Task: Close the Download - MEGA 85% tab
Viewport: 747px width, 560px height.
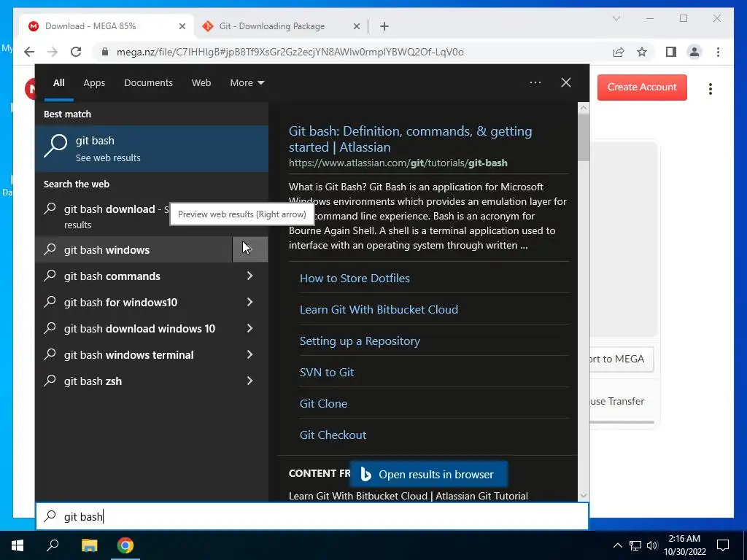Action: (182, 26)
